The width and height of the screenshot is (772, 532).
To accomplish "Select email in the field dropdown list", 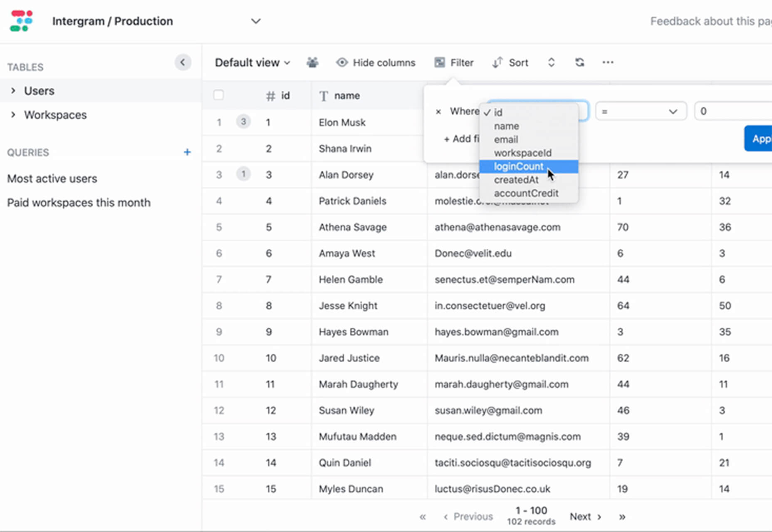I will click(529, 139).
